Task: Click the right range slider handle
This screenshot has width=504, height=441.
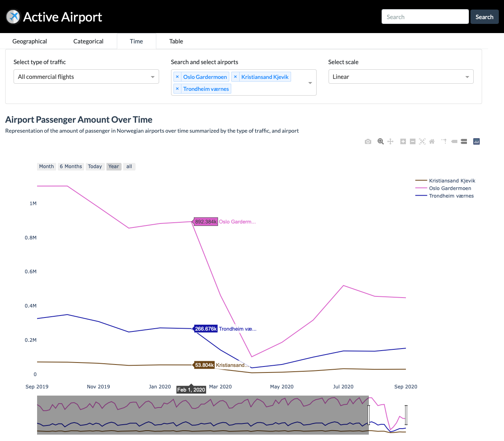Action: click(406, 415)
